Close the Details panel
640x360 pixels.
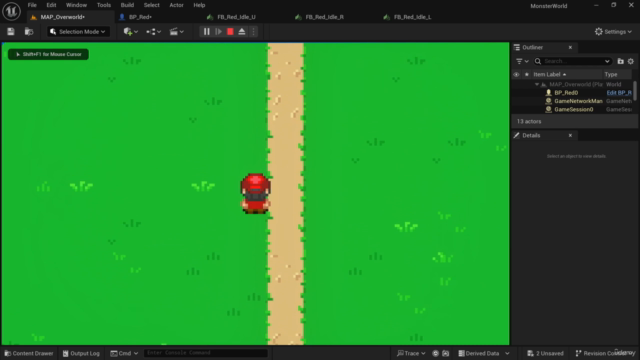(570, 136)
